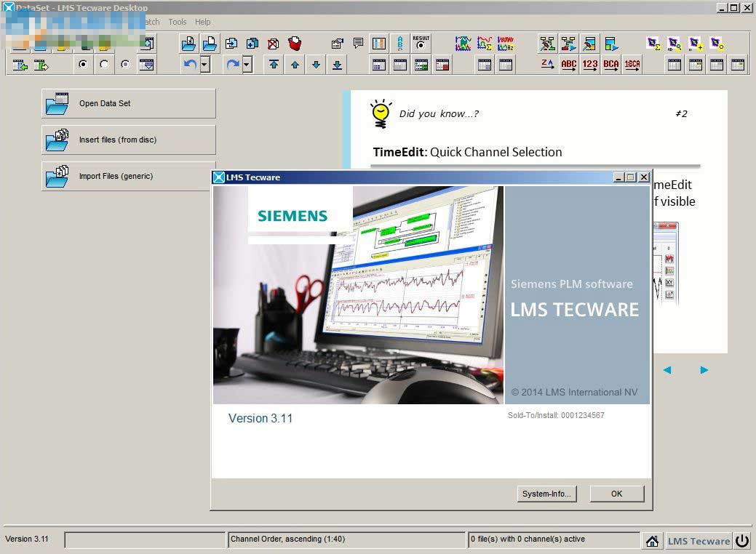Click the arrow-to-bottom-bar icon
The image size is (756, 554).
337,65
